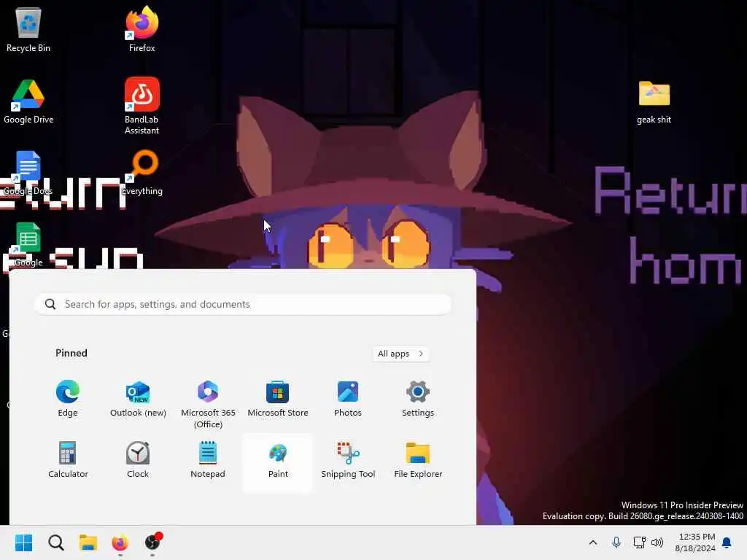Open Edge from pinned apps
Screen dimensions: 747x560
click(x=68, y=399)
